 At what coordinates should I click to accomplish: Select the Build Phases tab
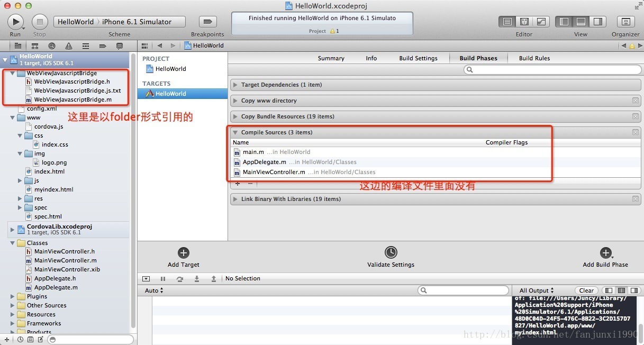click(478, 58)
